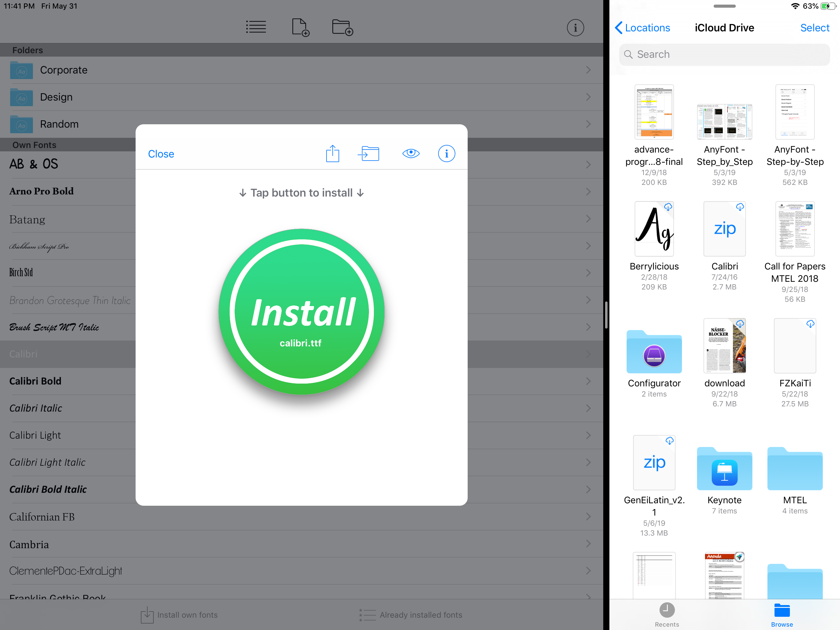Go back to Locations
The height and width of the screenshot is (630, 840).
pos(642,28)
